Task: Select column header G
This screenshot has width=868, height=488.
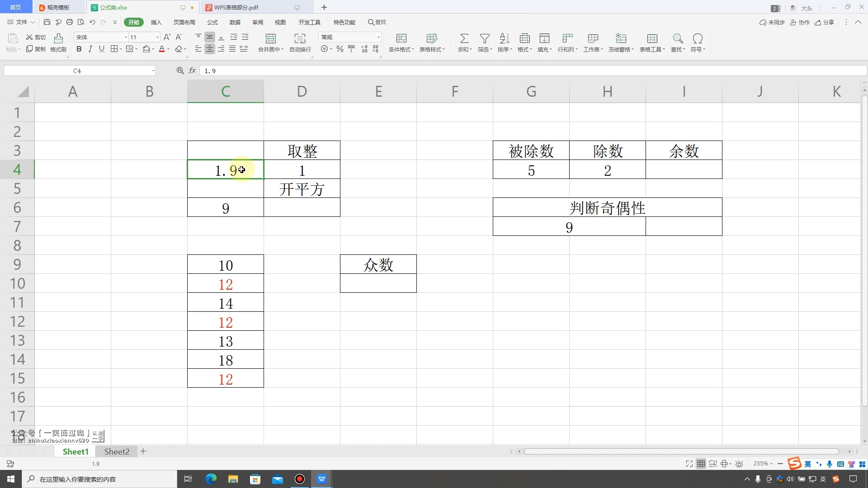Action: point(531,91)
